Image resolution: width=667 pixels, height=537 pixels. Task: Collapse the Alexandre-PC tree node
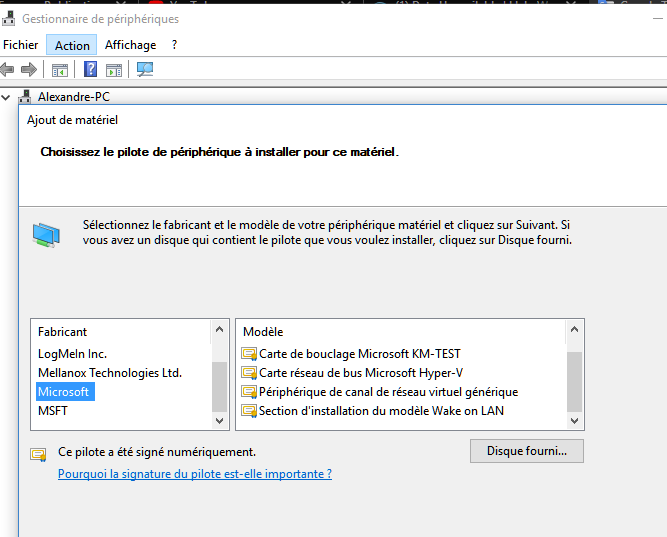coord(7,97)
